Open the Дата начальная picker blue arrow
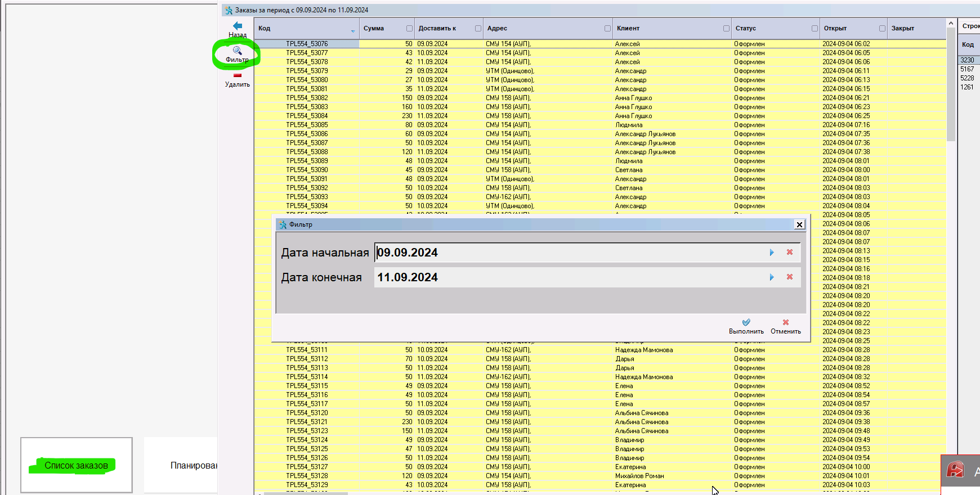Screen dimensions: 980x495 [772, 253]
